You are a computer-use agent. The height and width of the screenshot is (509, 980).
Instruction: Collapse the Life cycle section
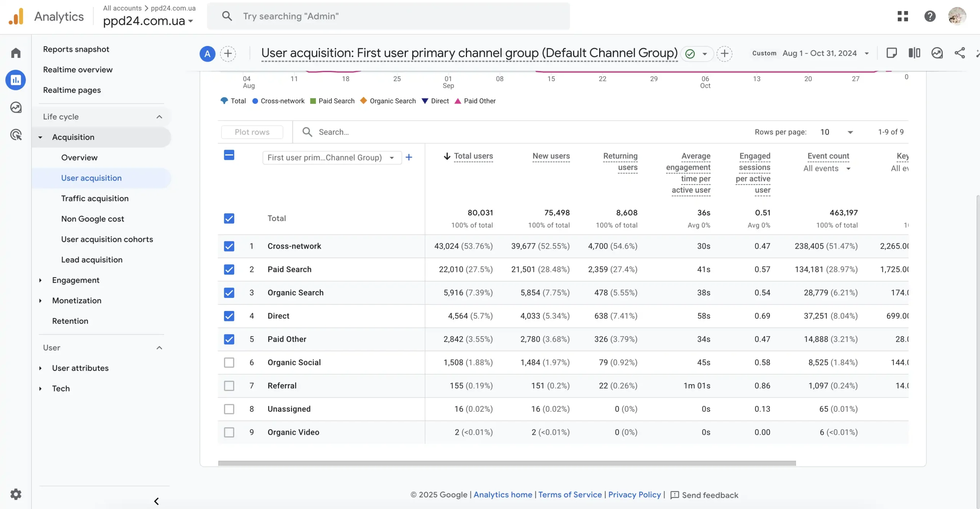click(159, 117)
